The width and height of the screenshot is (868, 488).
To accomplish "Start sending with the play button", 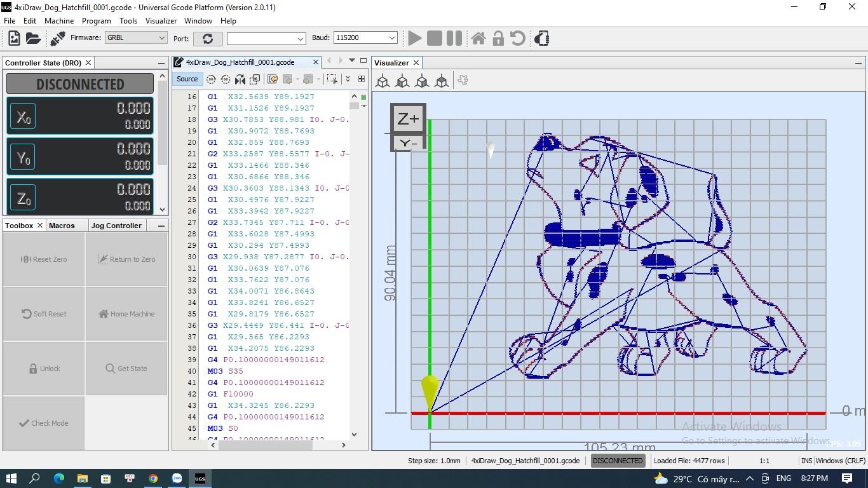I will click(x=415, y=39).
